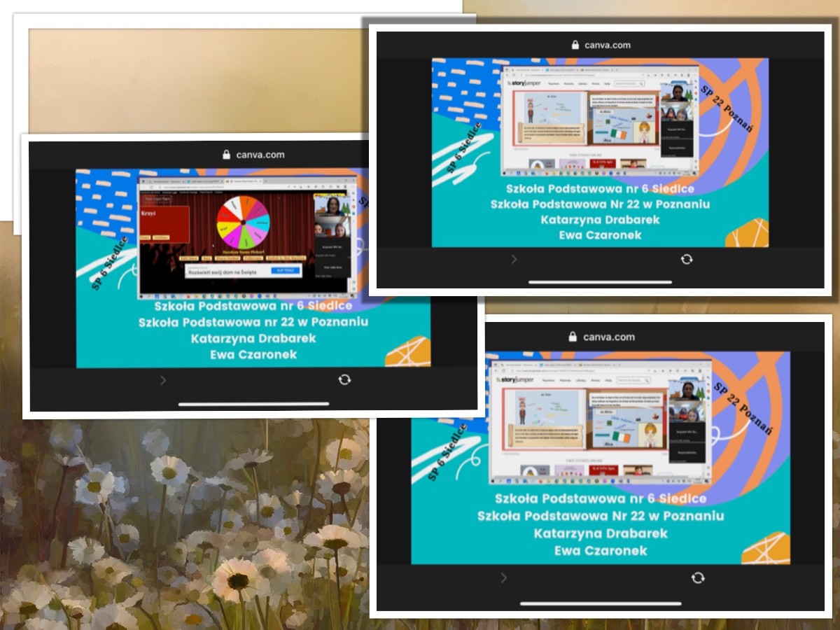Viewport: 840px width, 630px height.
Task: Click padlock icon in bottom-right screenshot's address bar
Action: pos(572,337)
